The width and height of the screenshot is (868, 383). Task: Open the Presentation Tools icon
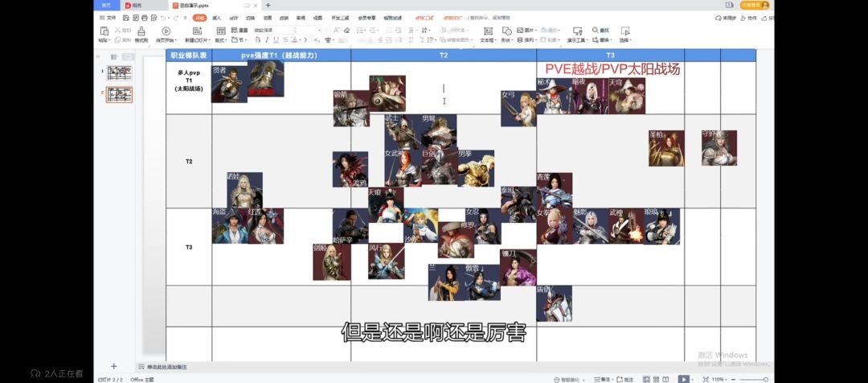tap(577, 31)
